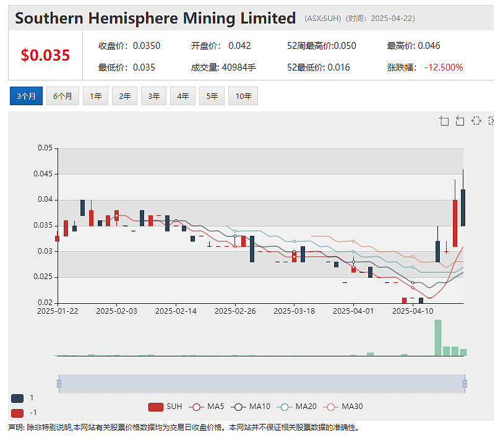Click the (ASX:SUH) ticker text
The image size is (503, 448).
[323, 19]
